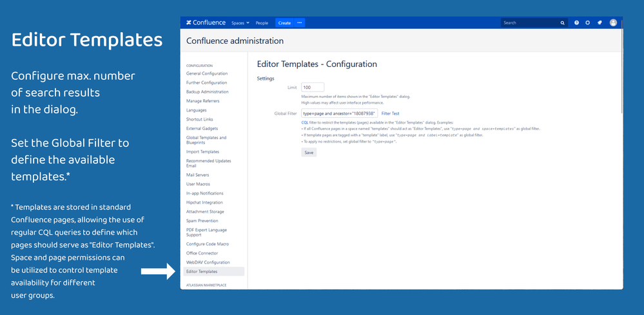Click the Confluence logo
This screenshot has width=644, height=315.
point(206,23)
